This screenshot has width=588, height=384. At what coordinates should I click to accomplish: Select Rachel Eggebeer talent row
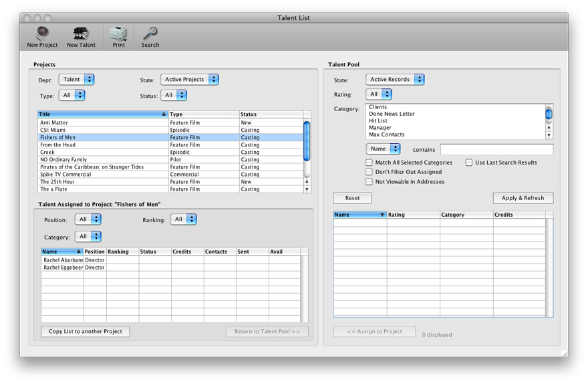click(x=170, y=267)
